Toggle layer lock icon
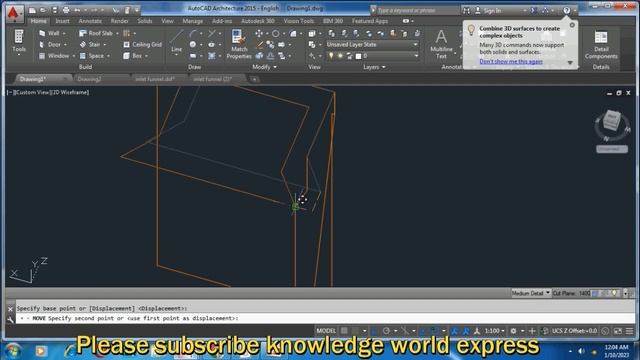This screenshot has height=360, width=640. click(349, 56)
